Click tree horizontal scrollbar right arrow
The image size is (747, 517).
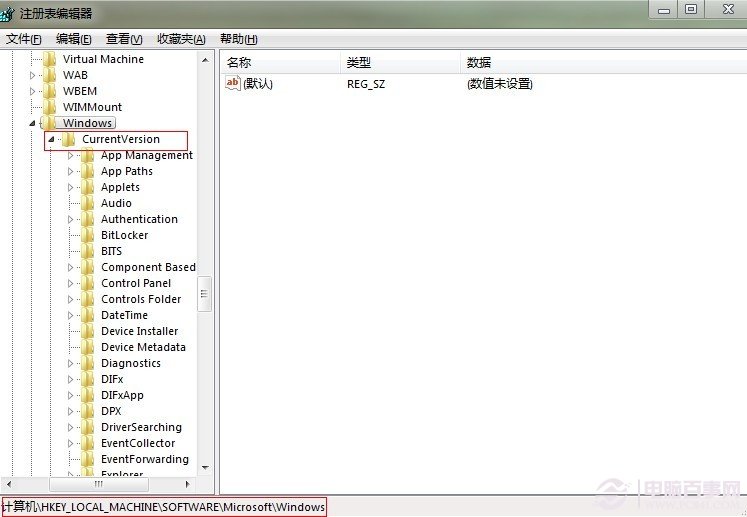pos(188,484)
